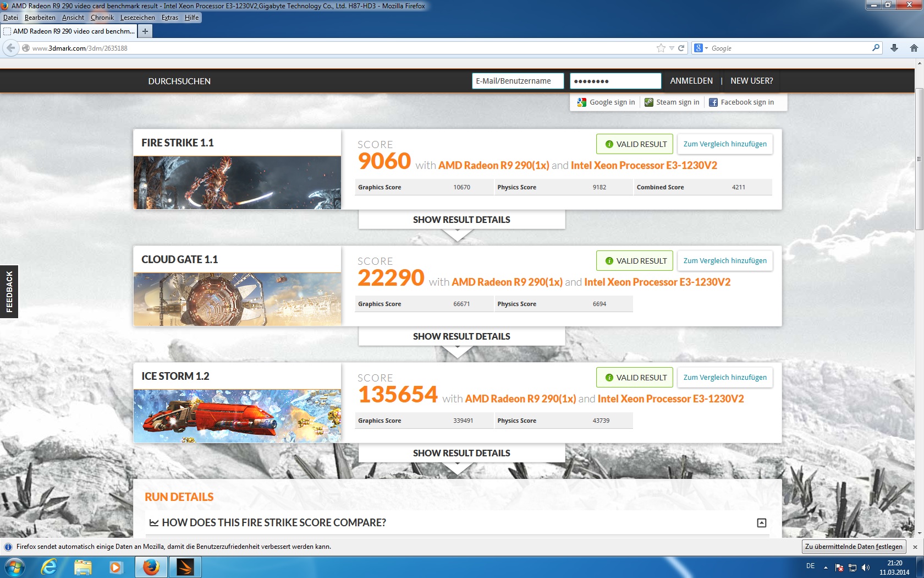Click the DURCHSUCHEN navigation link
924x578 pixels.
point(179,81)
